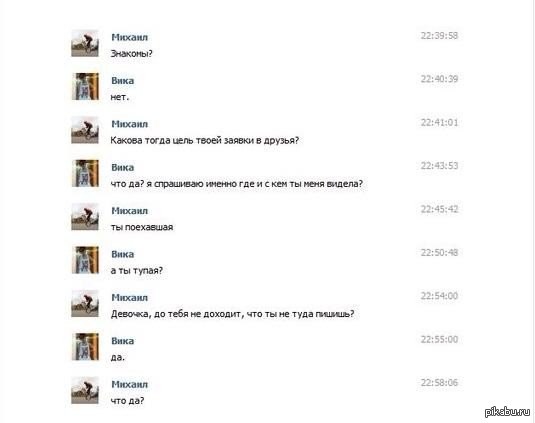Image resolution: width=535 pixels, height=423 pixels.
Task: Click Михаил's name above 'Знакомы?'
Action: [x=129, y=37]
